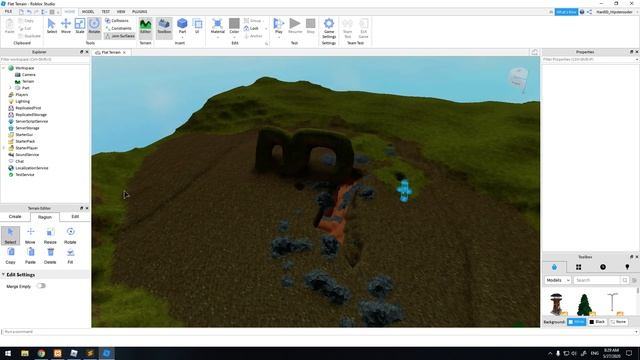Open the Models category dropdown in Toolbox
This screenshot has width=640, height=360.
coord(558,280)
